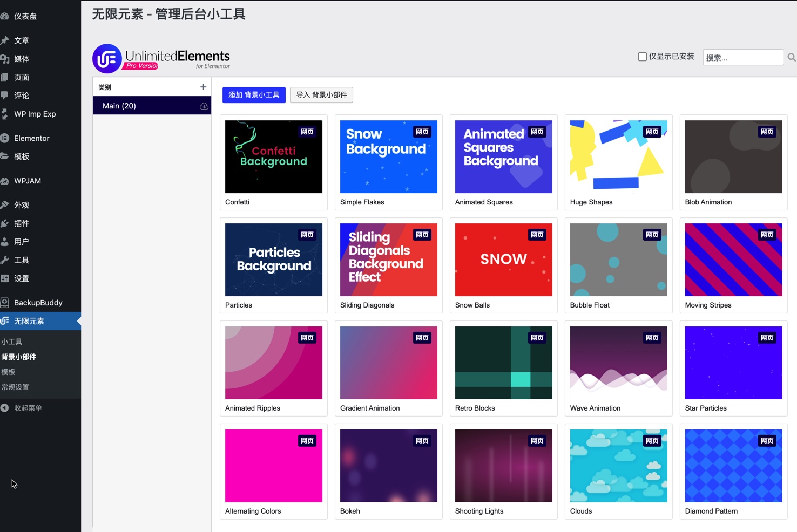
Task: Open the 小工具 submenu item
Action: point(11,342)
